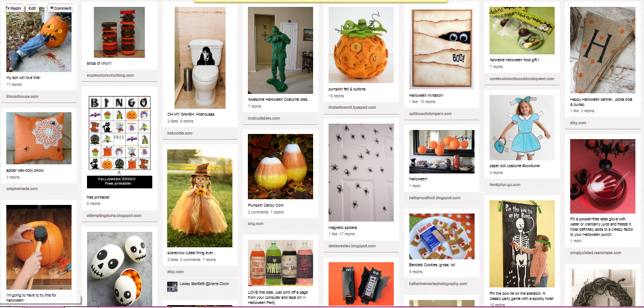Open the magnetic spiders door pin

[x=361, y=172]
